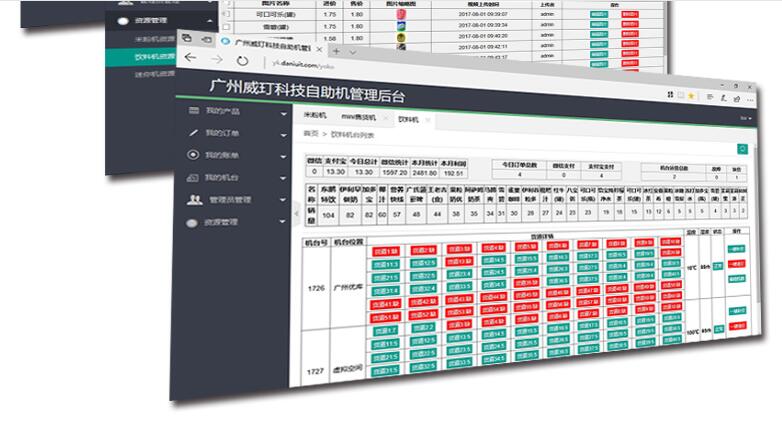Click top green operation button for machine 1726
The height and width of the screenshot is (426, 782).
click(x=737, y=249)
